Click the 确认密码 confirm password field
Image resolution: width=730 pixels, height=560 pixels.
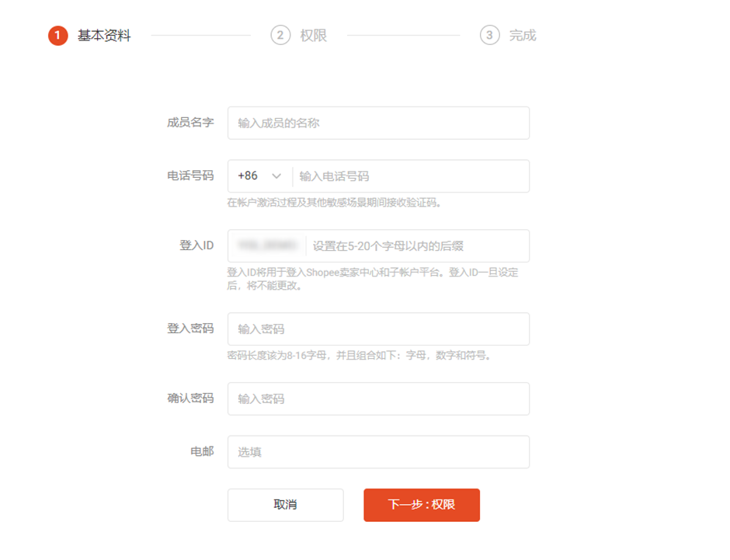pos(378,398)
